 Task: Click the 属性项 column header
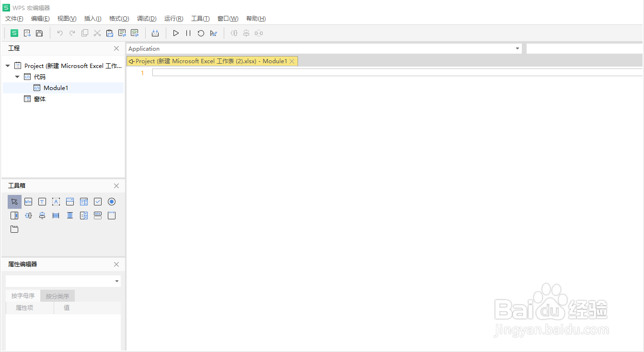click(24, 307)
